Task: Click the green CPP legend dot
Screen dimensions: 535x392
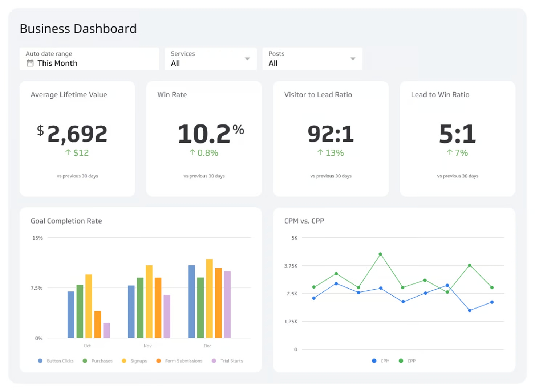Action: [401, 360]
